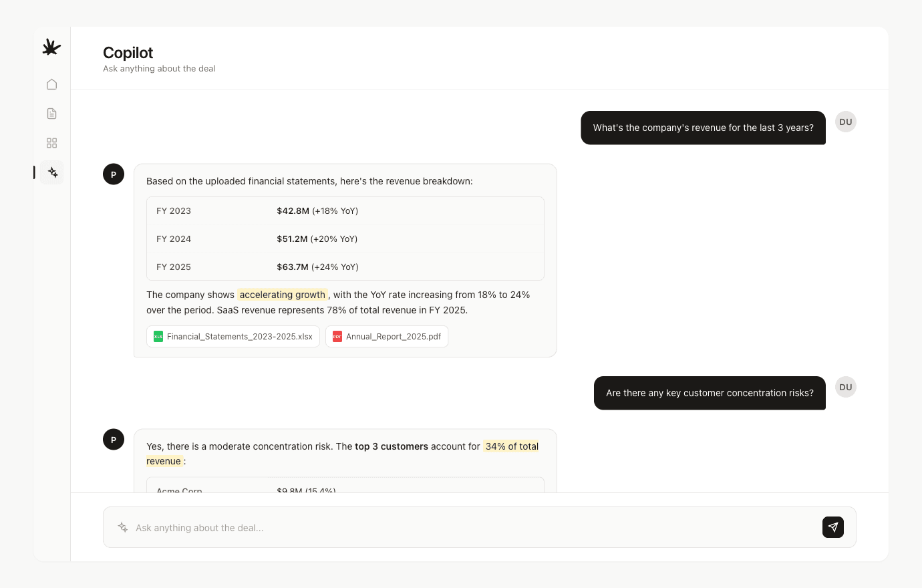Select the highlighted 'accelerating growth' text
The width and height of the screenshot is (922, 588).
(282, 295)
